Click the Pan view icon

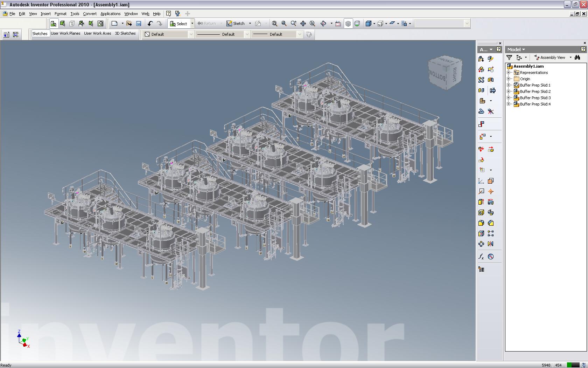(x=303, y=23)
